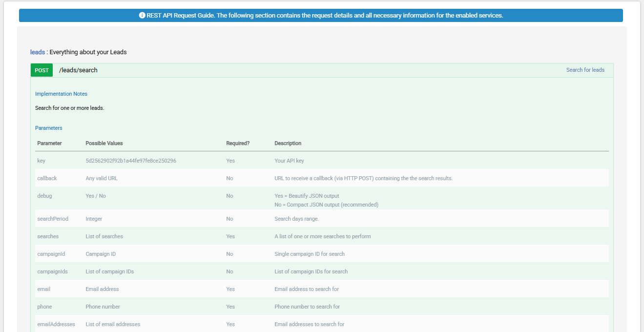Click the 'Parameter' column header
The height and width of the screenshot is (332, 644).
[49, 143]
